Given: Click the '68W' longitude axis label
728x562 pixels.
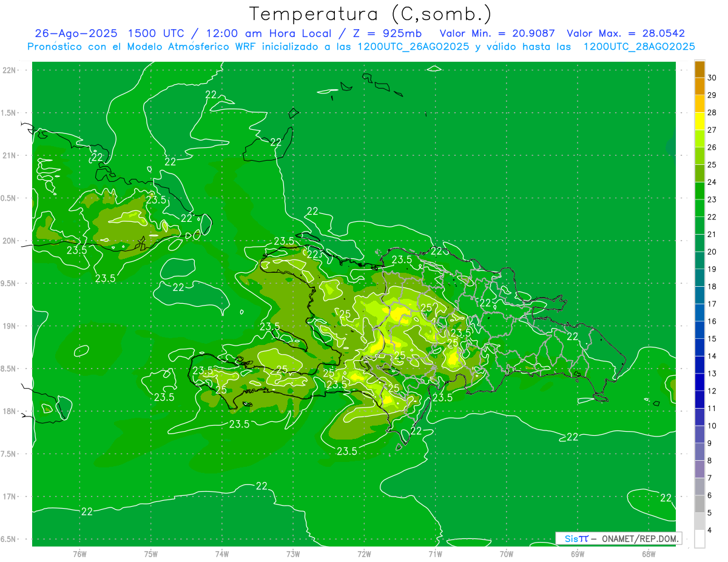Looking at the screenshot, I should pyautogui.click(x=649, y=554).
